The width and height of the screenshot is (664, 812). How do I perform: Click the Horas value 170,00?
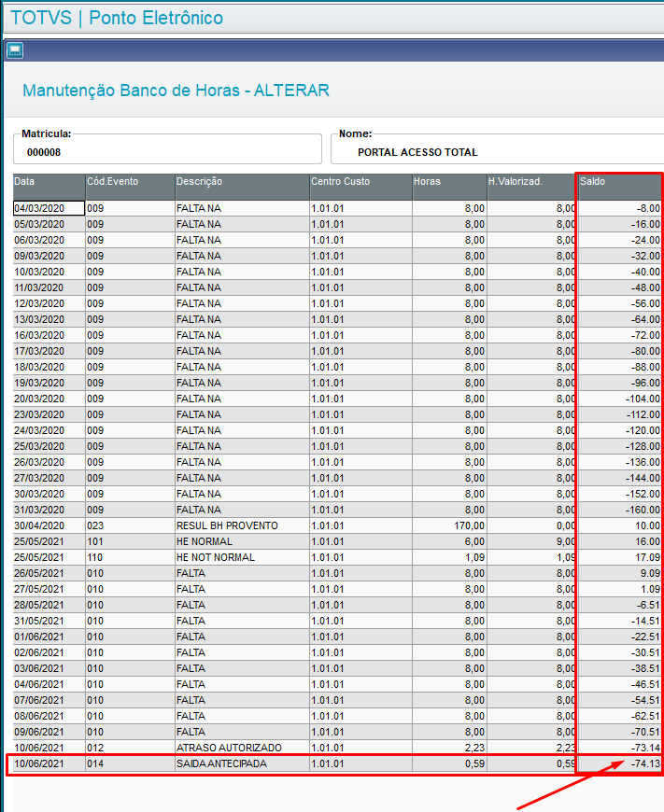469,525
